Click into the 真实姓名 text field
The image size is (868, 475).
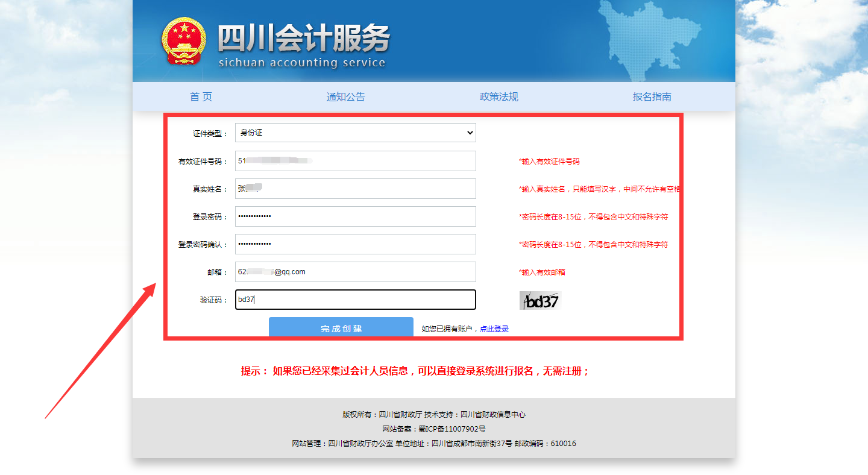tap(355, 189)
